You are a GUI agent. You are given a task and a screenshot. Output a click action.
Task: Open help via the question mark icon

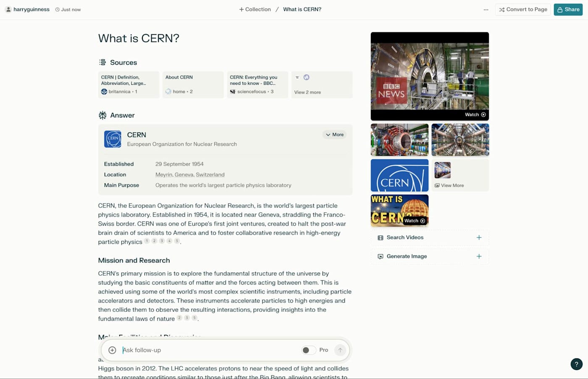tap(576, 364)
